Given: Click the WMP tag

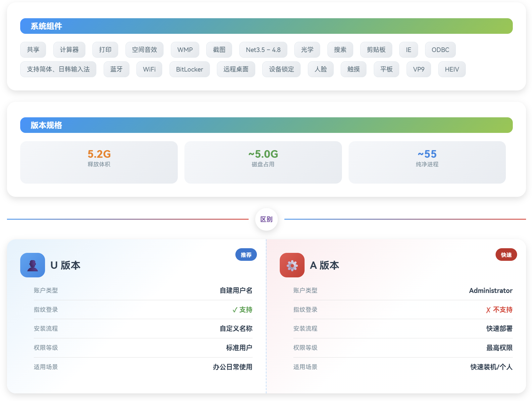Looking at the screenshot, I should [x=185, y=50].
